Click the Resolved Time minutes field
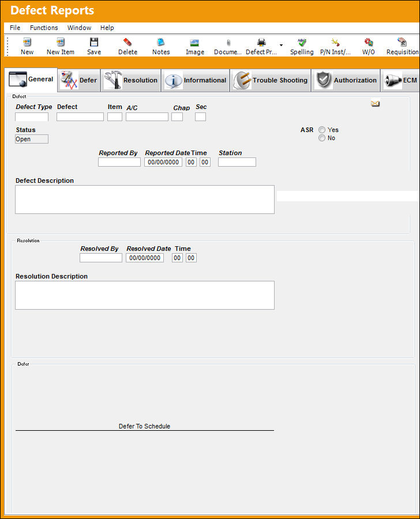This screenshot has width=420, height=519. point(191,258)
